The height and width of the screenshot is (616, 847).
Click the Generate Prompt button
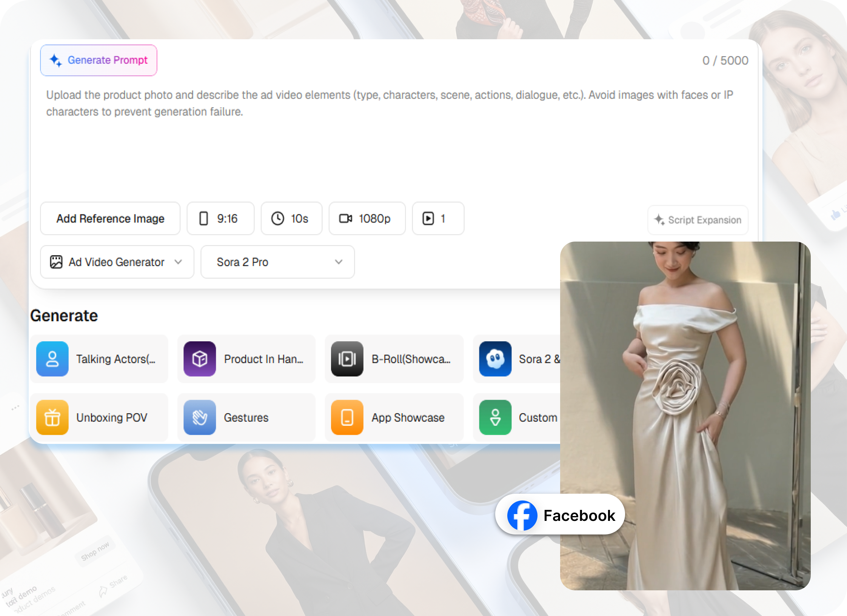tap(99, 60)
